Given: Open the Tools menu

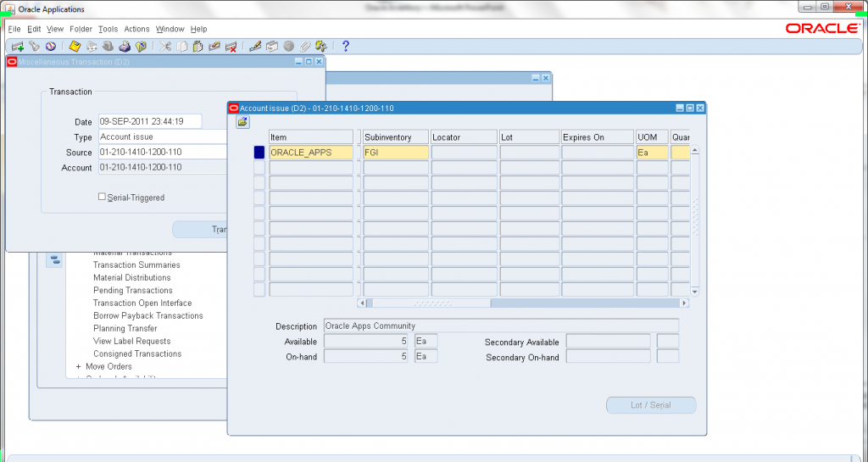Looking at the screenshot, I should pyautogui.click(x=108, y=29).
